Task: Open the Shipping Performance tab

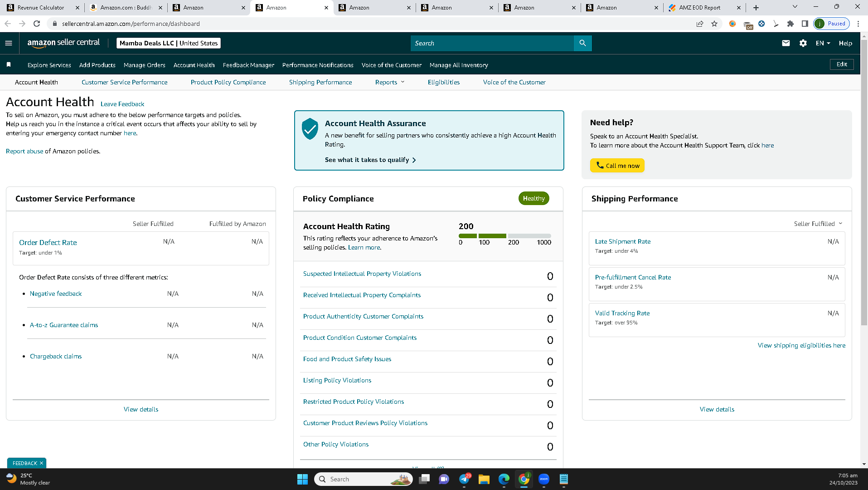Action: point(320,82)
